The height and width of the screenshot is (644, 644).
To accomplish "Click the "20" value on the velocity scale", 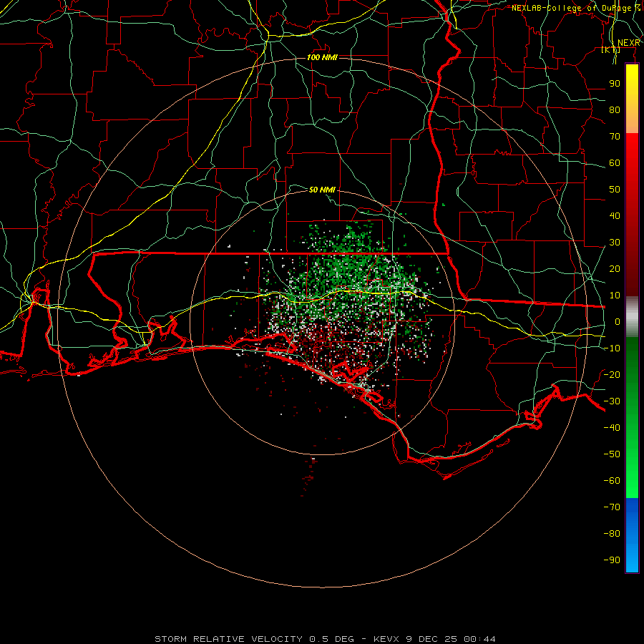I will point(615,269).
